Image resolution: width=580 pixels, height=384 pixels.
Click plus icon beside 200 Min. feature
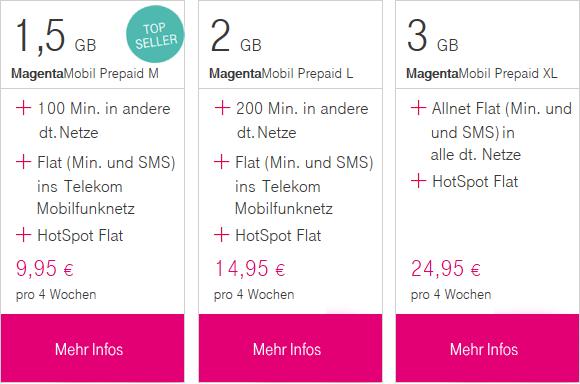point(222,108)
